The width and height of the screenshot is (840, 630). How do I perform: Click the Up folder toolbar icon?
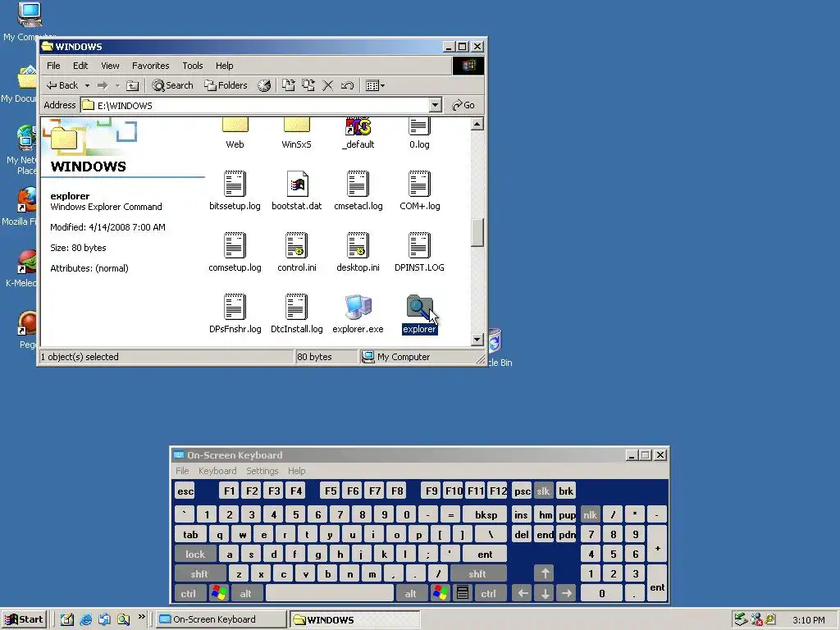[132, 85]
